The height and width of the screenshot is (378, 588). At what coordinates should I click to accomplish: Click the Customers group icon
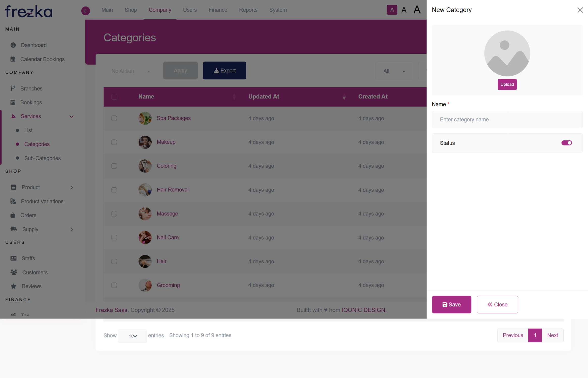point(14,272)
